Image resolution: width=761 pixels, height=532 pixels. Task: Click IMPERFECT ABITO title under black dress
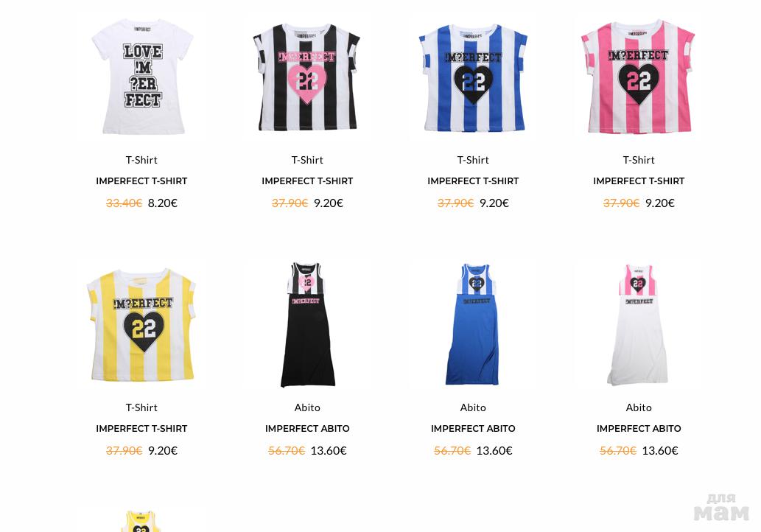coord(307,429)
